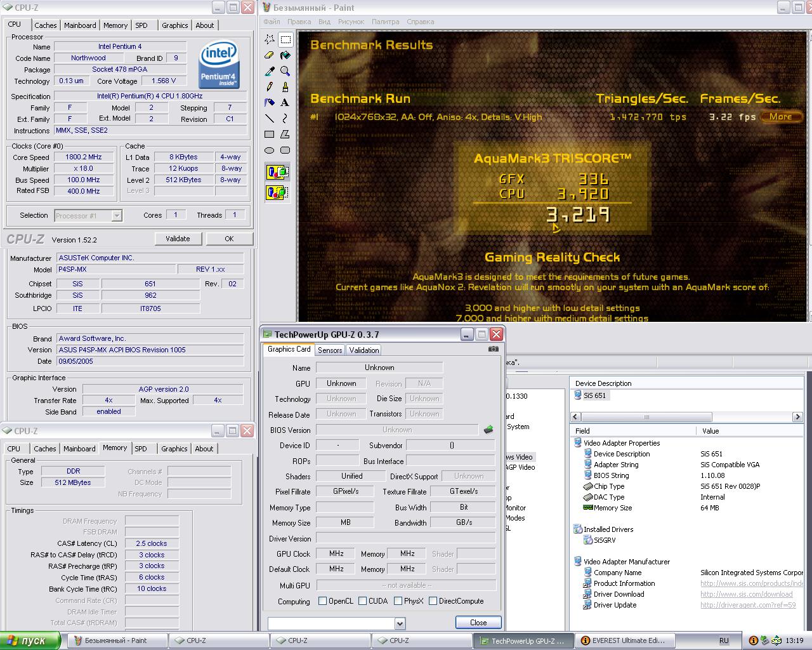Choose the Ellipse shape tool

pyautogui.click(x=270, y=150)
